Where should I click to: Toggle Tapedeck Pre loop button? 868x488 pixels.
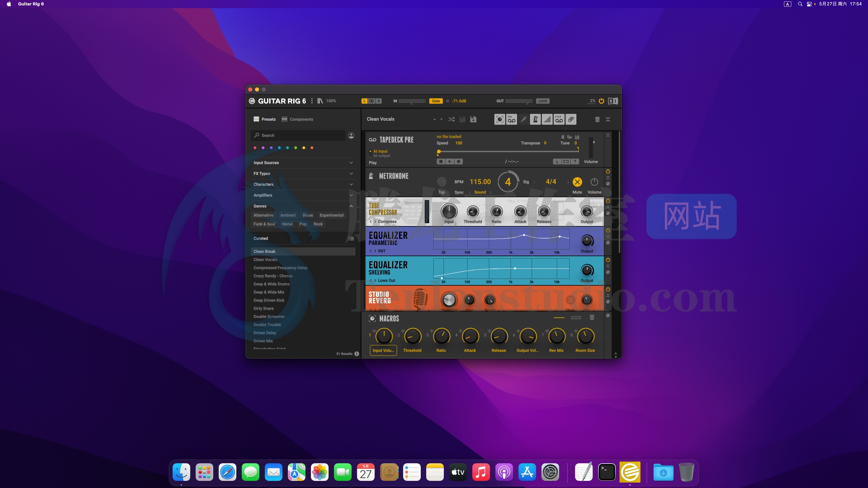(566, 162)
